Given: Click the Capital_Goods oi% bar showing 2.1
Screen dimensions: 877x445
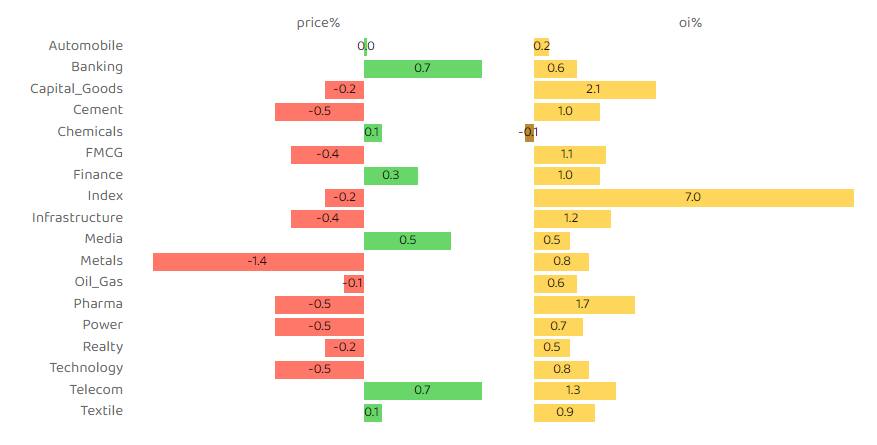Looking at the screenshot, I should click(594, 89).
